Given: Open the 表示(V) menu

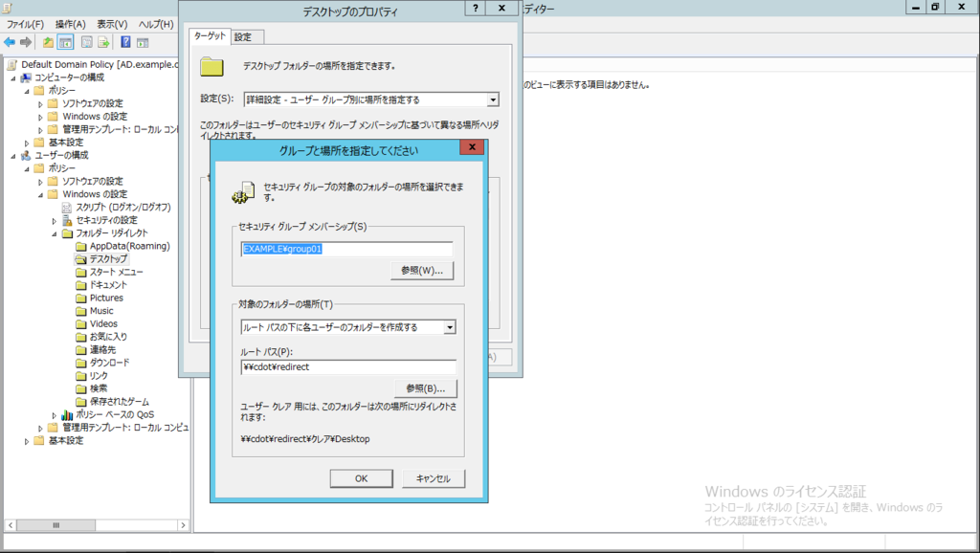Looking at the screenshot, I should pyautogui.click(x=112, y=24).
